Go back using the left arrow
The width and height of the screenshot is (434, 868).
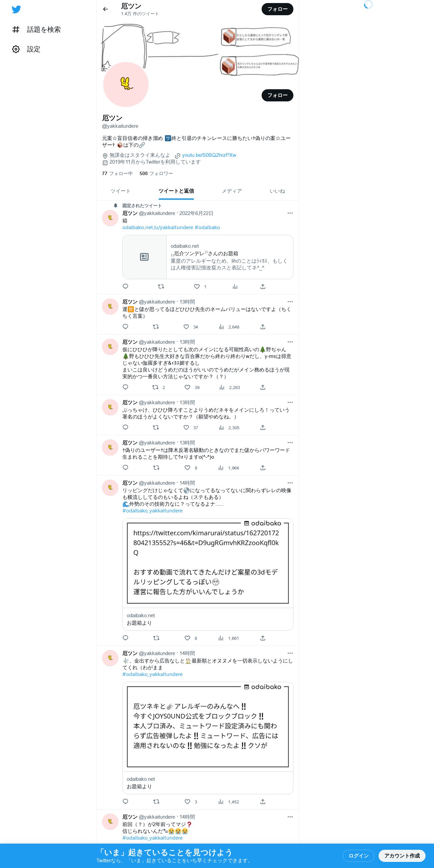(105, 9)
